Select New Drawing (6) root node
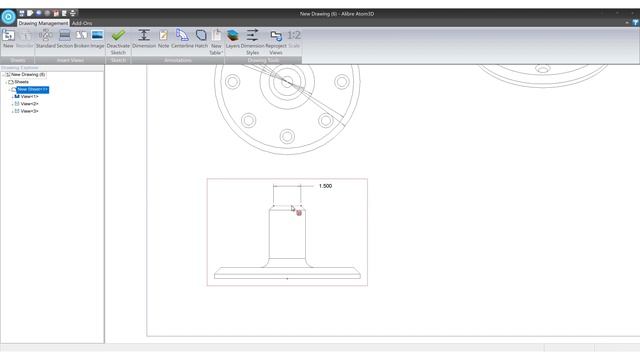The height and width of the screenshot is (360, 640). coord(28,75)
